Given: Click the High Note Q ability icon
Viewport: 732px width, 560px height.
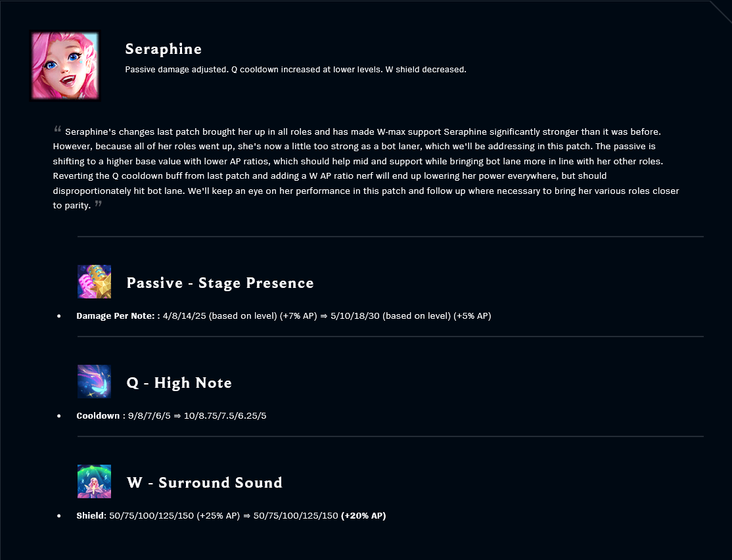Looking at the screenshot, I should coord(95,382).
